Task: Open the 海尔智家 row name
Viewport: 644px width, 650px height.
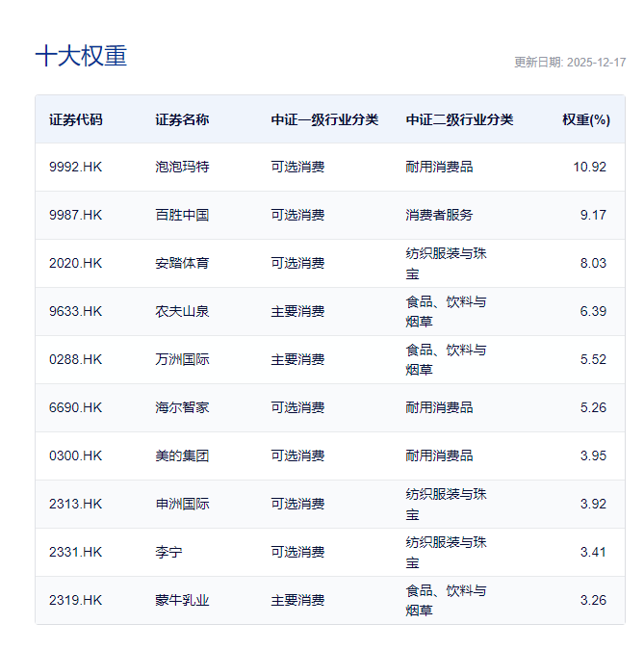Action: click(182, 407)
